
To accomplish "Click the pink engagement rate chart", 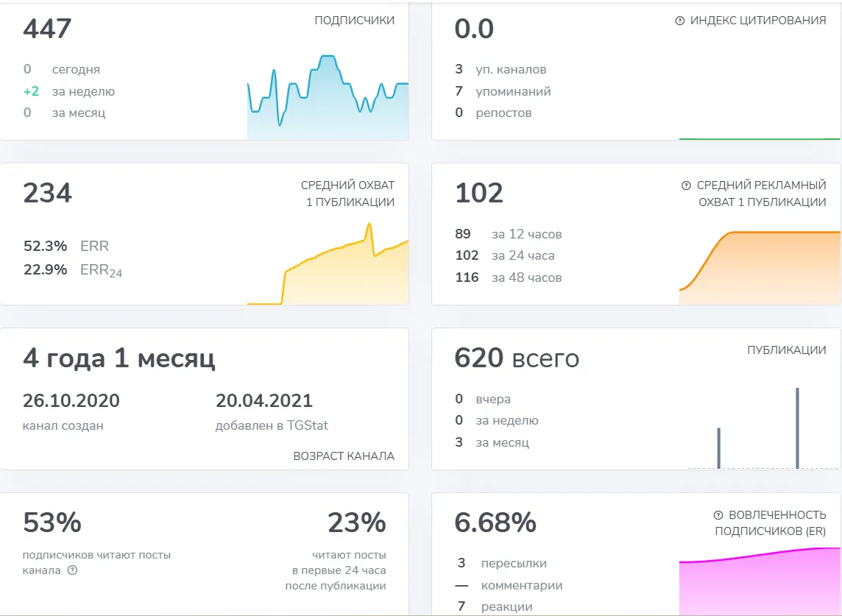I will (x=760, y=581).
